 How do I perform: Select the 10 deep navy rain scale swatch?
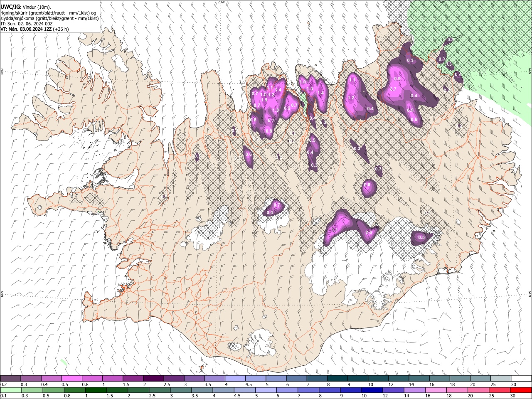point(372,390)
